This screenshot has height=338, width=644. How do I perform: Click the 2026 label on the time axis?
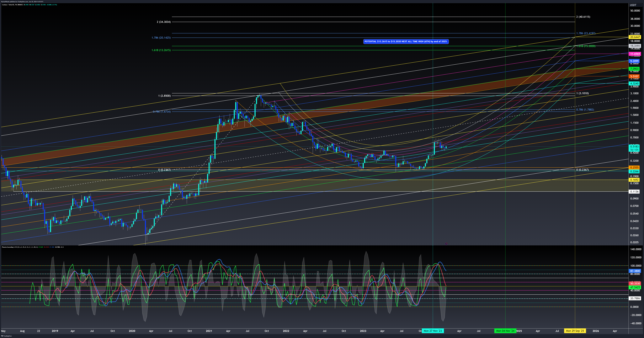[x=596, y=331]
